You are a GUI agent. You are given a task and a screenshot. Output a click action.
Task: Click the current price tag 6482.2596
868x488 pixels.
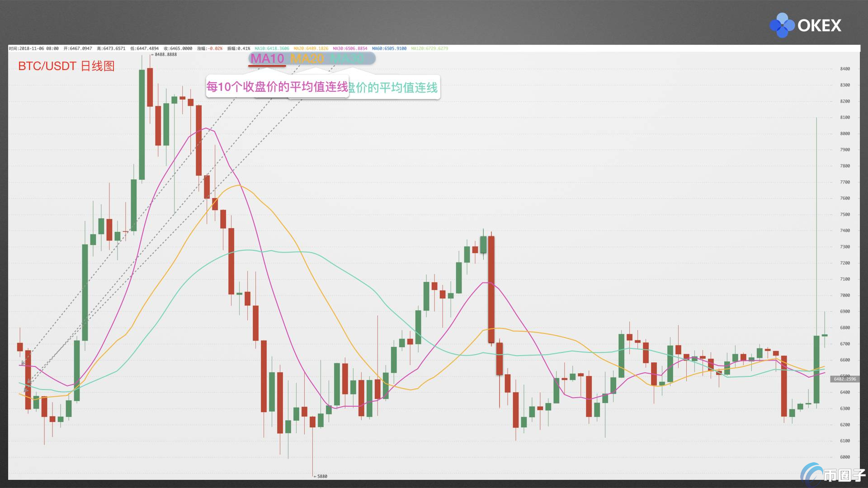coord(844,379)
